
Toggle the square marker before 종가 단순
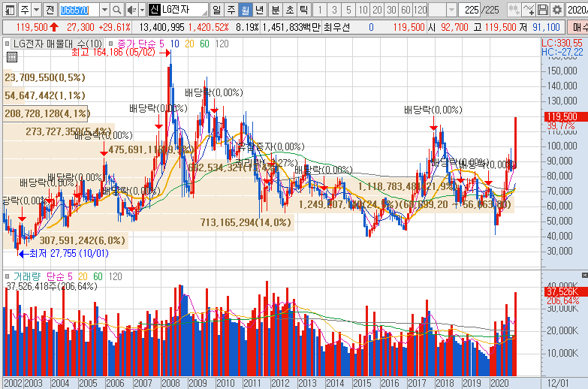click(x=111, y=44)
